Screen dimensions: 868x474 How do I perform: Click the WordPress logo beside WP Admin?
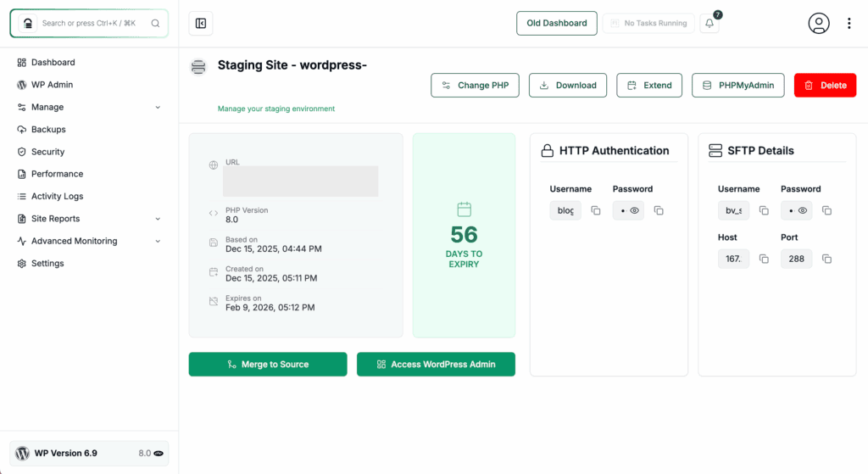pos(21,85)
